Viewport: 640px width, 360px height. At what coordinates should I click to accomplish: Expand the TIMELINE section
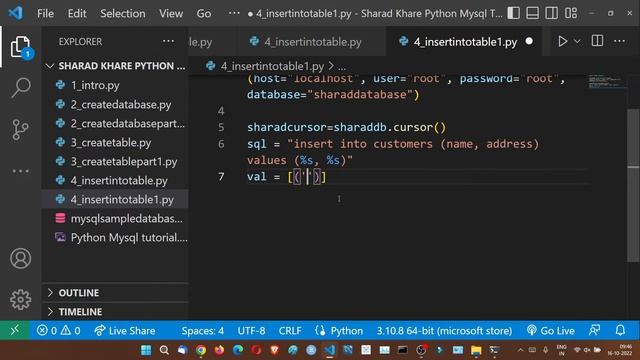115,312
